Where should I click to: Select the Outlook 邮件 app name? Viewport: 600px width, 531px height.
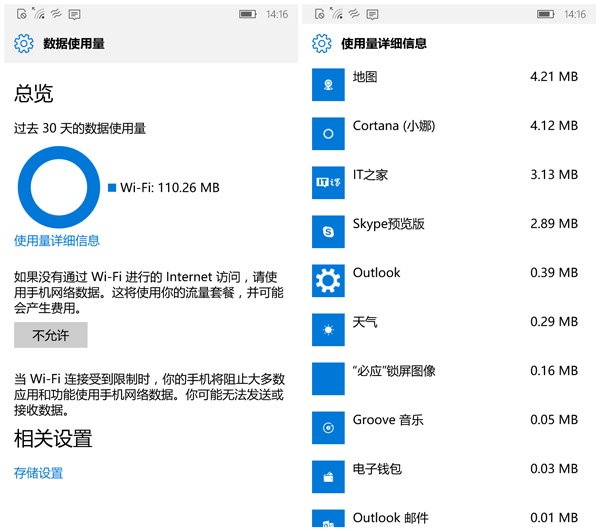390,518
